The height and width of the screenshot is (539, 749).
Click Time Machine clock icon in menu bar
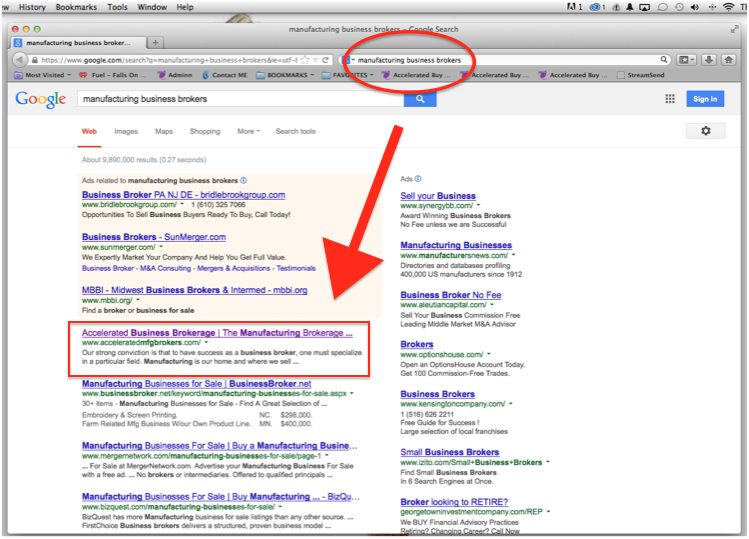[679, 7]
